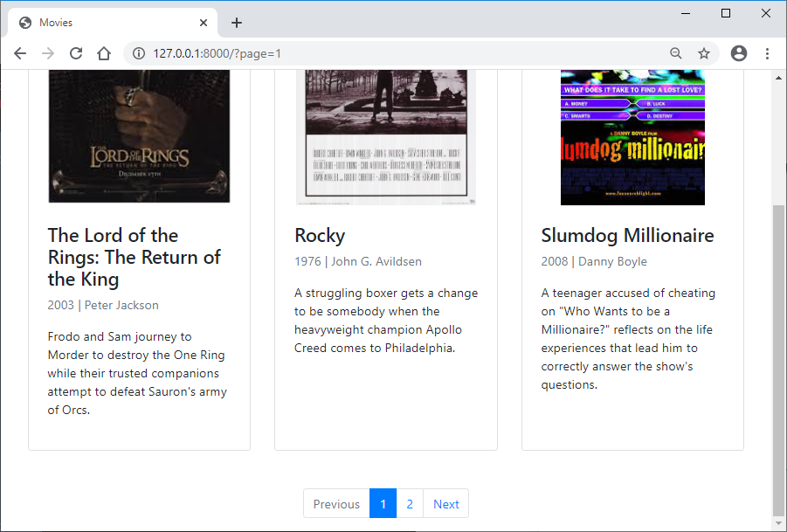Click the Slumdog Millionaire poster
787x532 pixels.
tap(632, 137)
